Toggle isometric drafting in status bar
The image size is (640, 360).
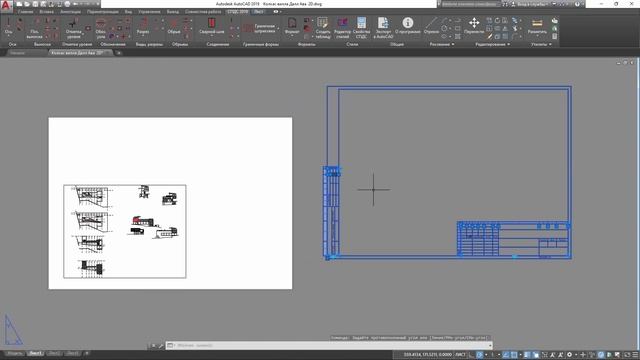[x=492, y=355]
